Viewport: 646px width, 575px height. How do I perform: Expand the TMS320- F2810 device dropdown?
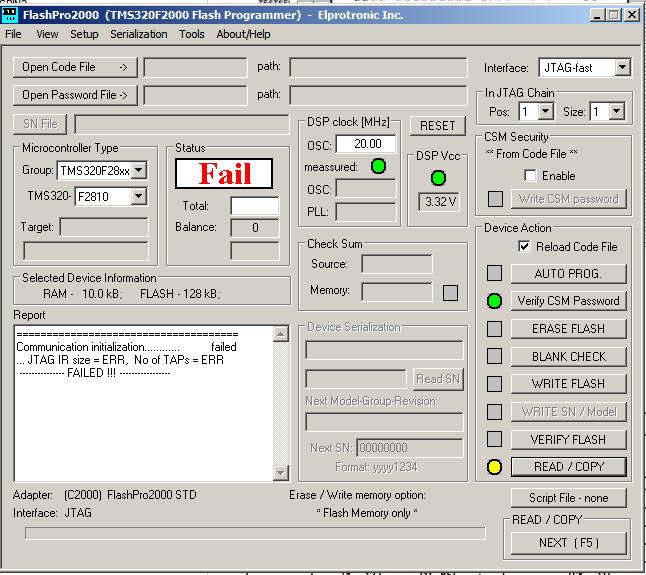[x=139, y=196]
